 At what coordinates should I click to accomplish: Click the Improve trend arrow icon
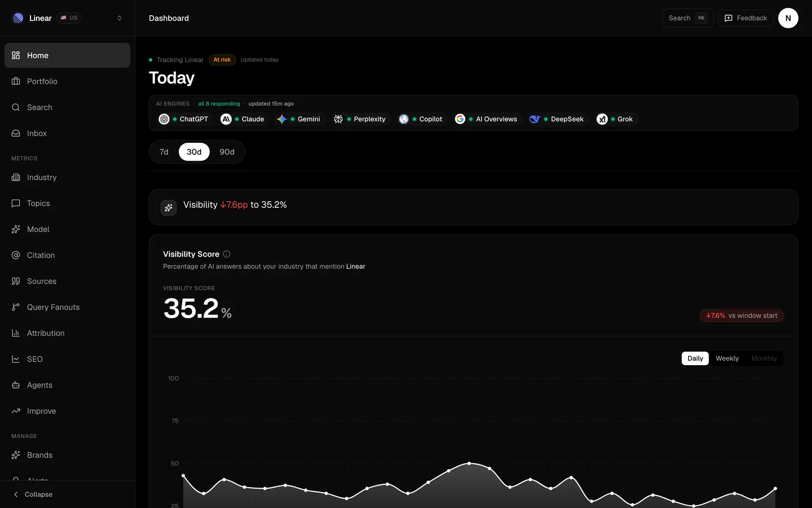pyautogui.click(x=16, y=411)
